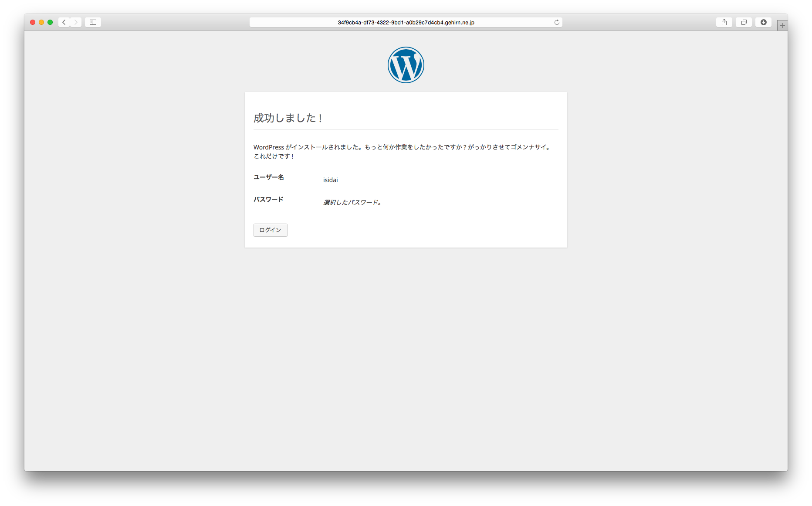Focus the address bar showing gehirn.ne.jp URL
Image resolution: width=812 pixels, height=506 pixels.
(x=406, y=22)
